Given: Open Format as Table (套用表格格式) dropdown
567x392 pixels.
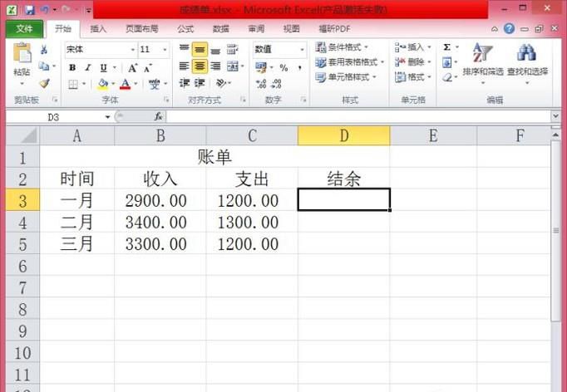Looking at the screenshot, I should pos(349,62).
